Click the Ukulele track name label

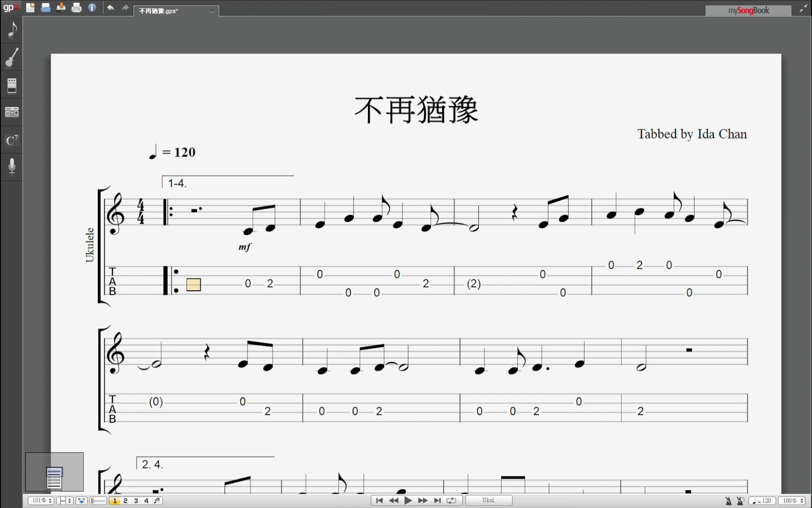click(x=89, y=245)
